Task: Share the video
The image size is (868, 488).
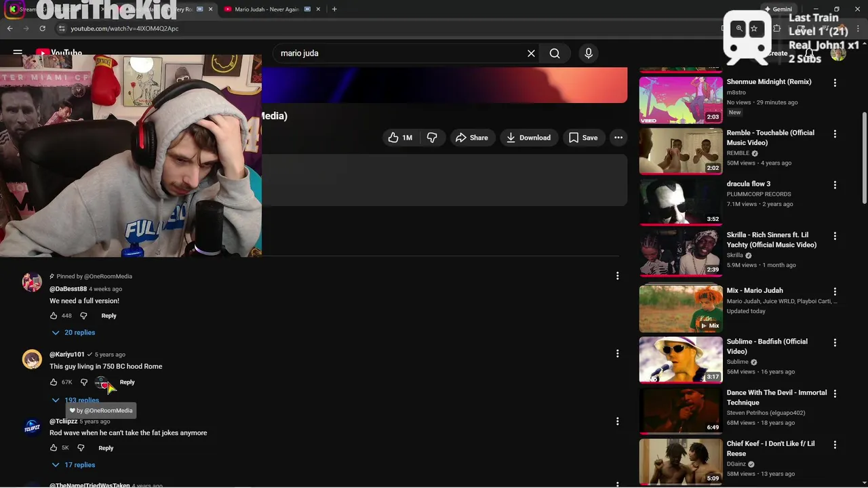Action: (x=472, y=138)
